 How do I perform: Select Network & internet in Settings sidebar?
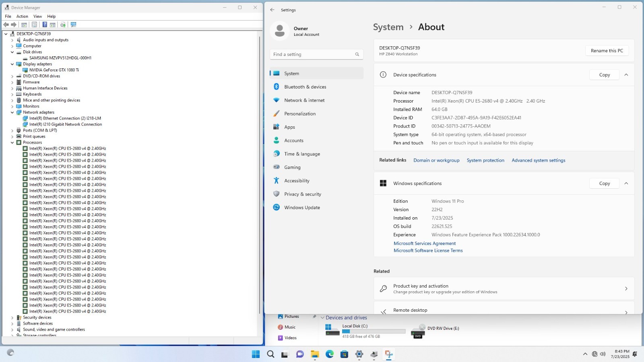tap(316, 100)
